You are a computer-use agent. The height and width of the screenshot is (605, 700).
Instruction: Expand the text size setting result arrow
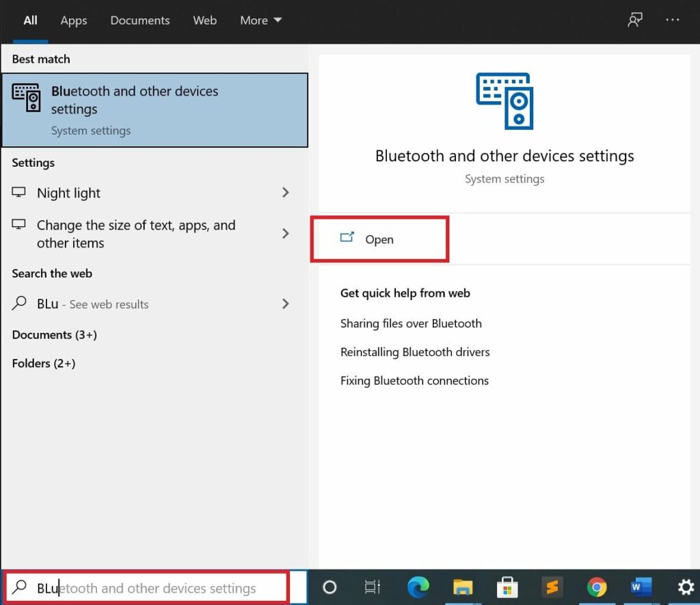coord(286,234)
